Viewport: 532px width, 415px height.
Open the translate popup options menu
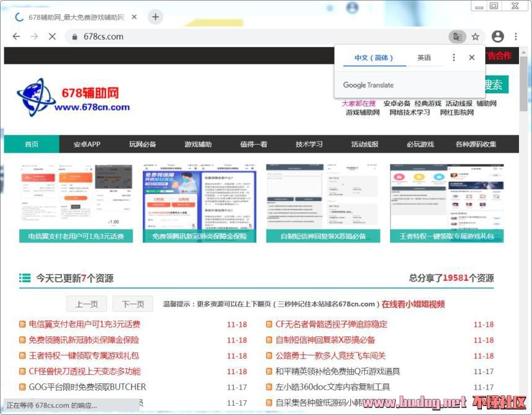[x=453, y=58]
